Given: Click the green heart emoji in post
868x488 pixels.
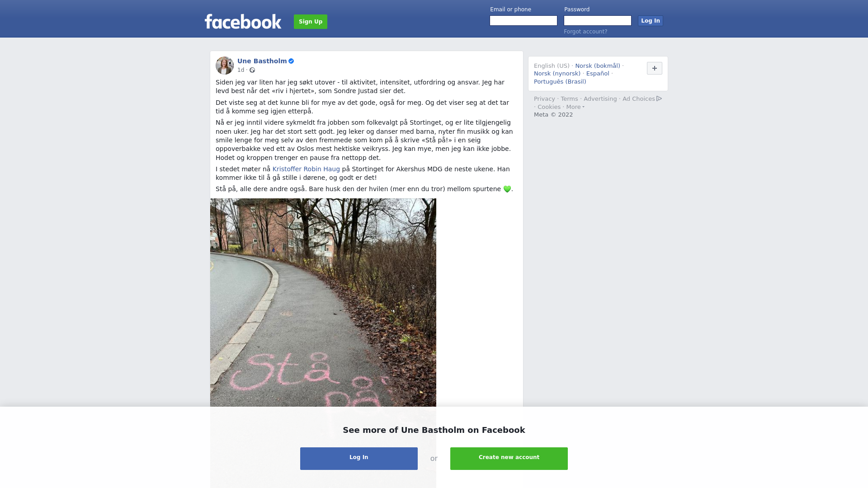Looking at the screenshot, I should 507,189.
